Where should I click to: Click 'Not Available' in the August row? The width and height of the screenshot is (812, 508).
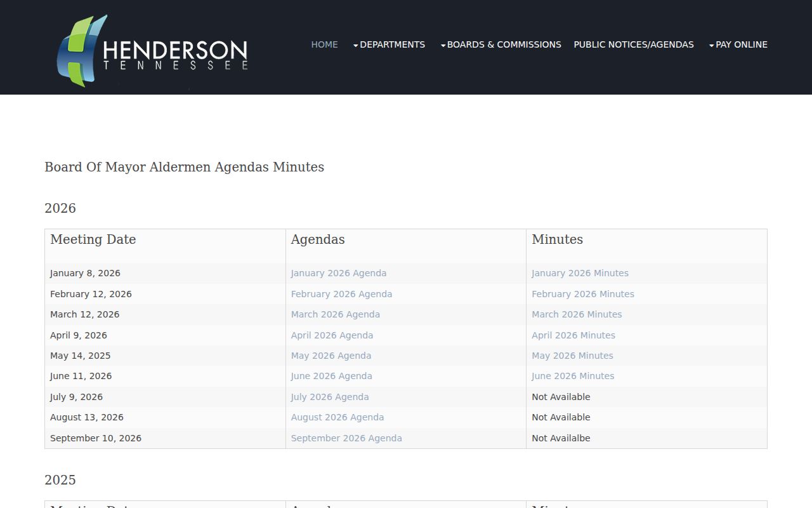point(561,417)
